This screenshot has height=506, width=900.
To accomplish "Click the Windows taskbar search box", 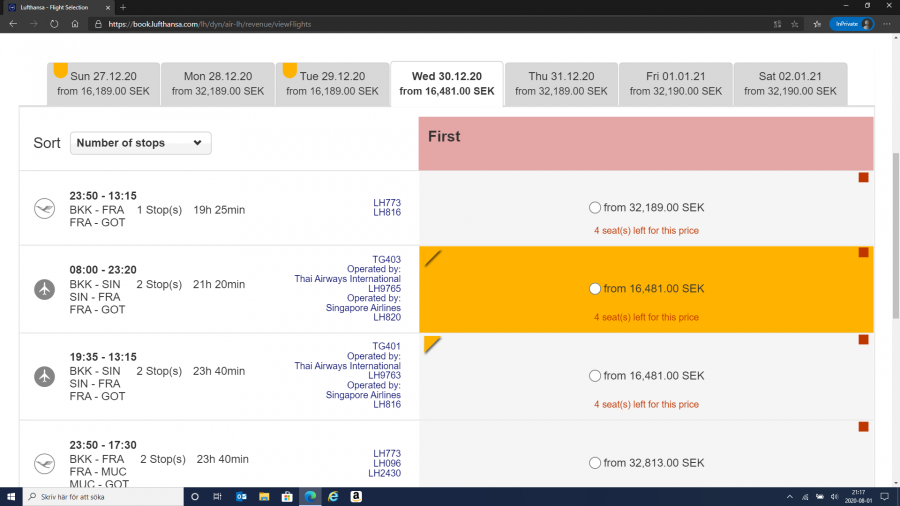I will point(103,497).
